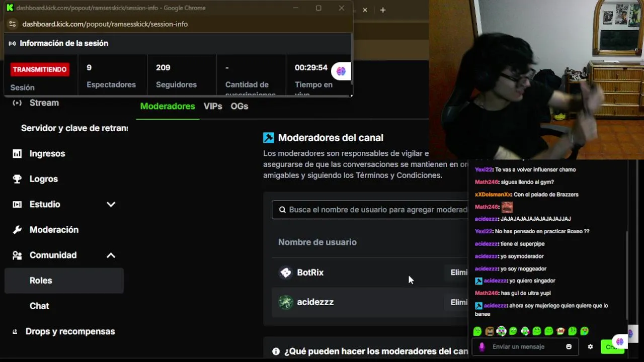The width and height of the screenshot is (644, 362).
Task: Click the 'Moderadores del canal' heading
Action: 331,138
